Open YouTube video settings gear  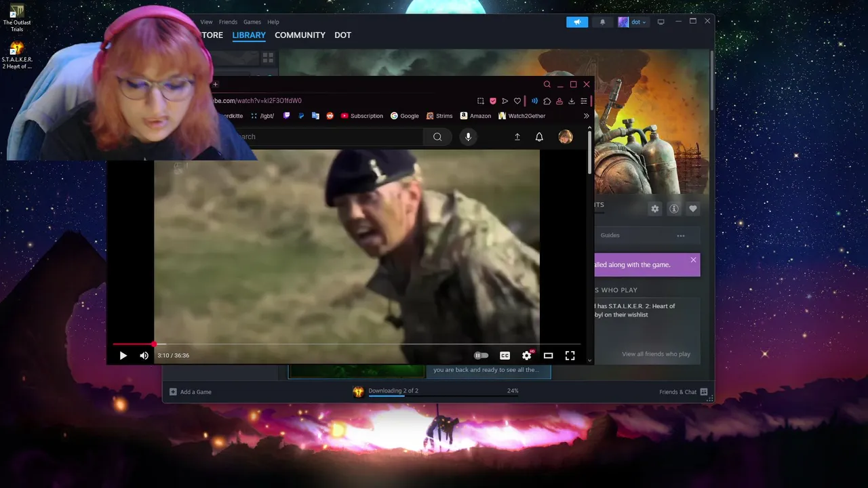click(x=527, y=355)
